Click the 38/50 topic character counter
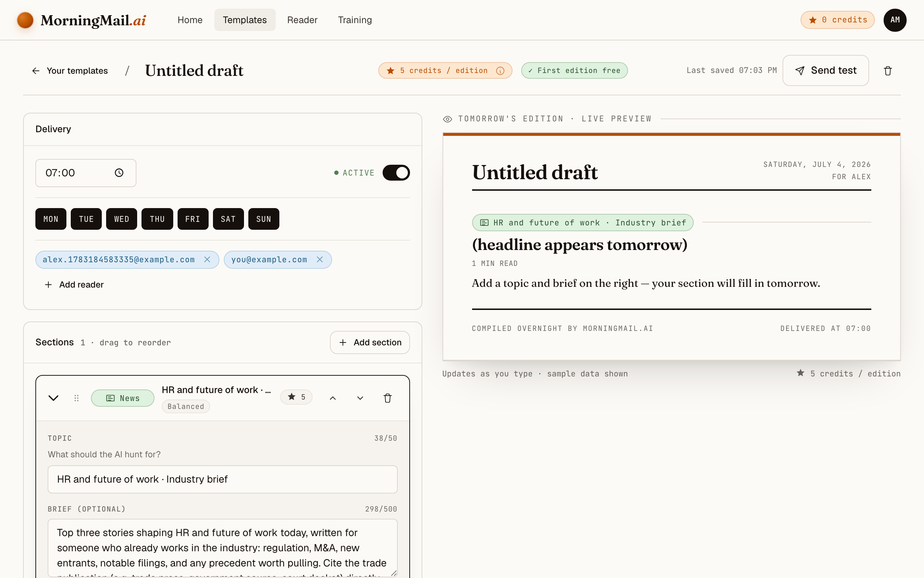Viewport: 924px width, 578px height. (385, 439)
